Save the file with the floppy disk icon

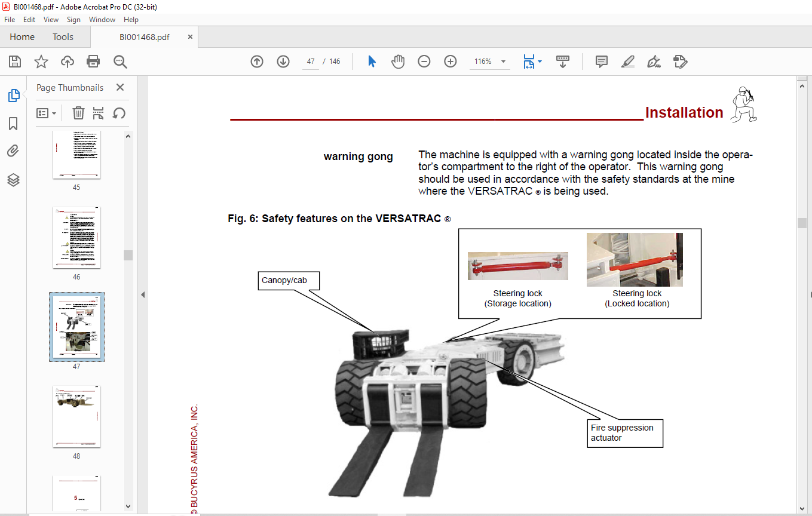(x=15, y=62)
